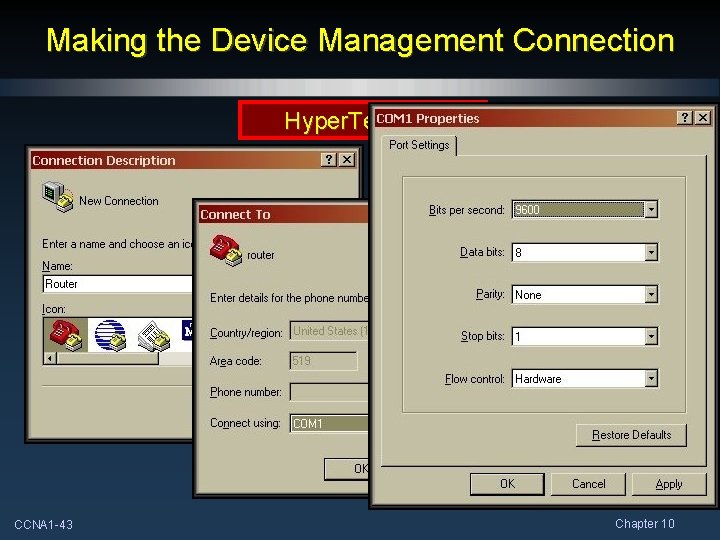Click the 'CCNA1-43' slide footer text
The image size is (720, 540).
pos(44,524)
